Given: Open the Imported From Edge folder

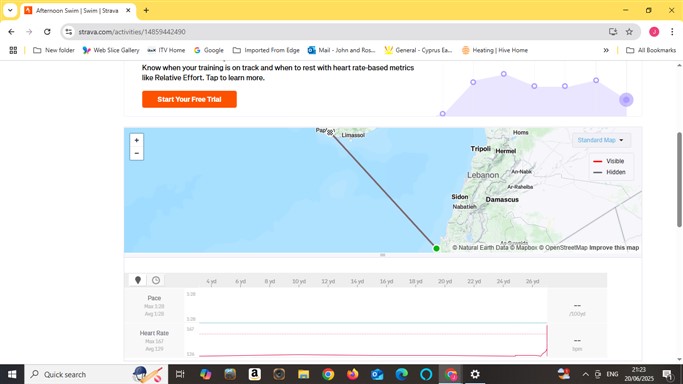Looking at the screenshot, I should point(266,51).
